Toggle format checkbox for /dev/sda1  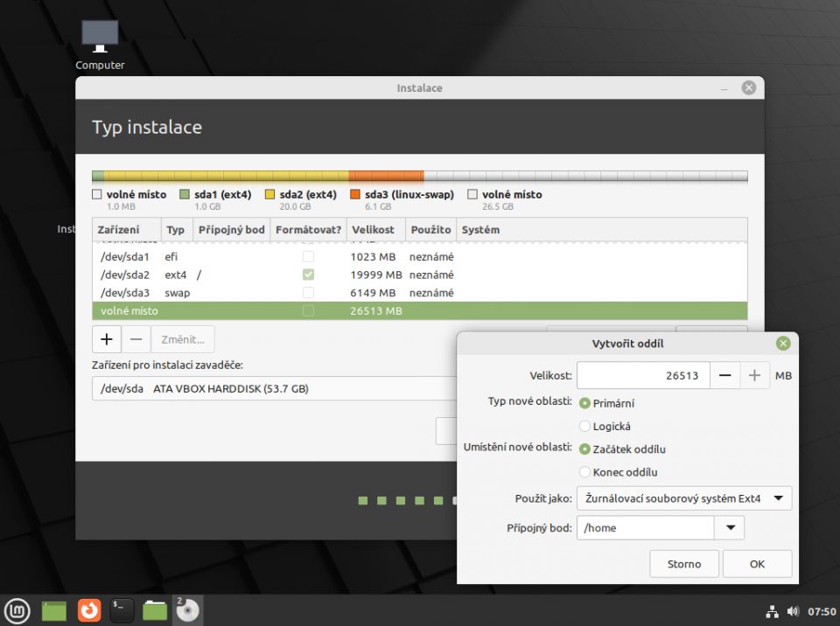(308, 256)
